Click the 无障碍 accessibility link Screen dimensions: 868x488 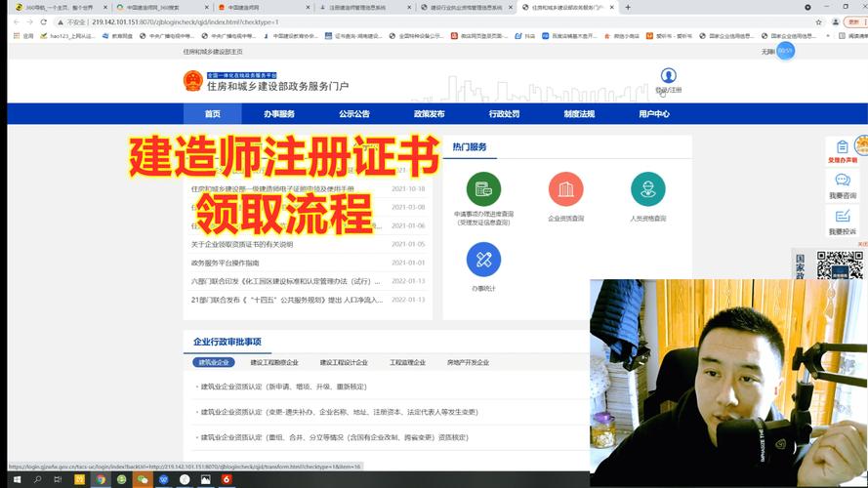click(767, 52)
